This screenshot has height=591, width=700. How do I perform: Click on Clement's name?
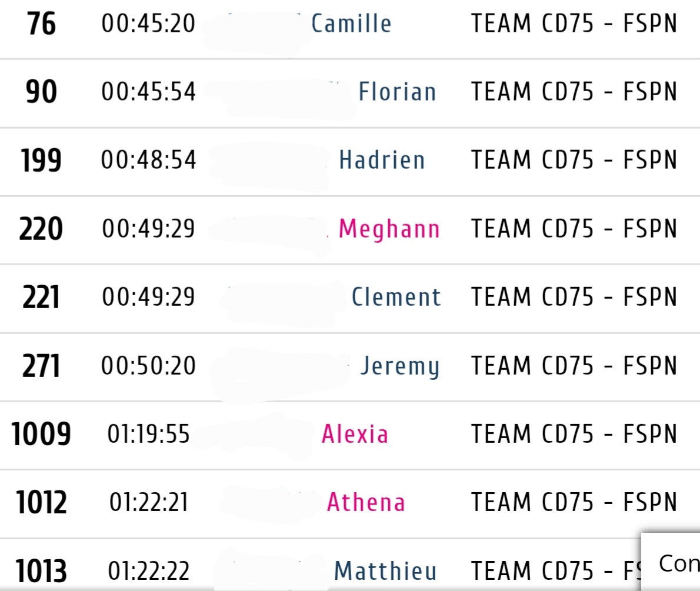(396, 297)
